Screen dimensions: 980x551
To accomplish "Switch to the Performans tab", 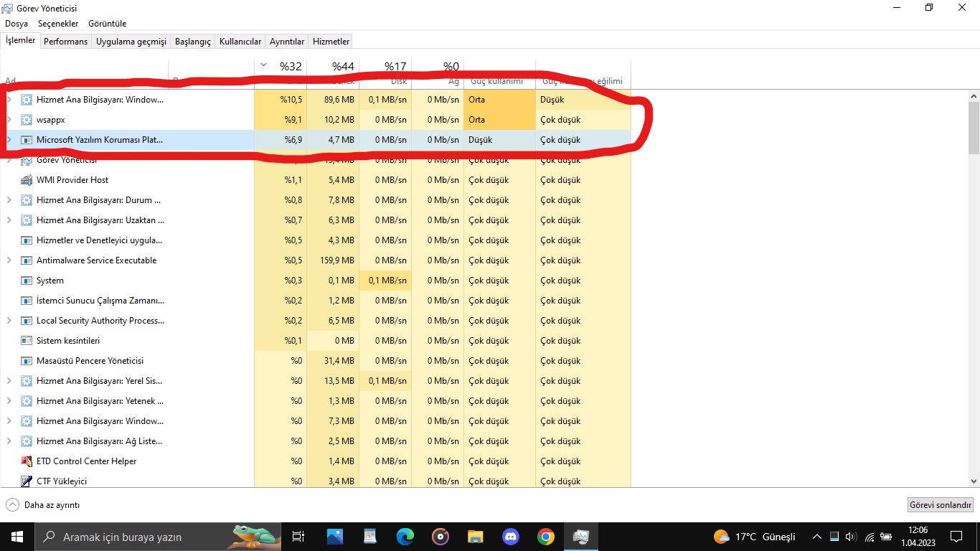I will (65, 42).
